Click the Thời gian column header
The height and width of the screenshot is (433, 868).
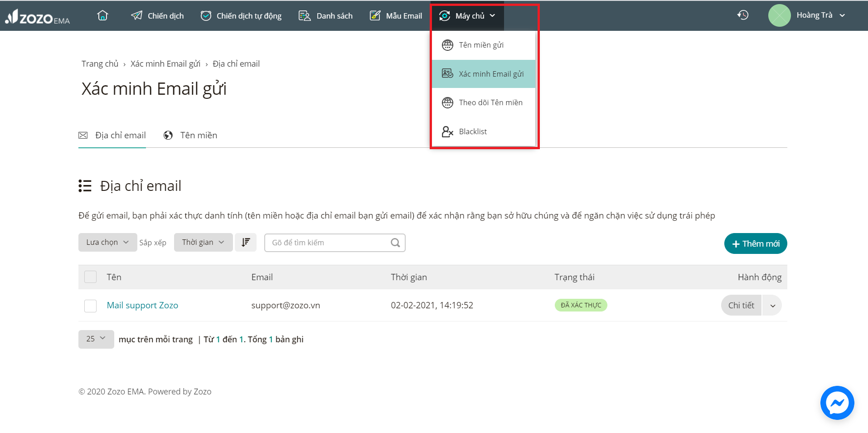tap(409, 277)
